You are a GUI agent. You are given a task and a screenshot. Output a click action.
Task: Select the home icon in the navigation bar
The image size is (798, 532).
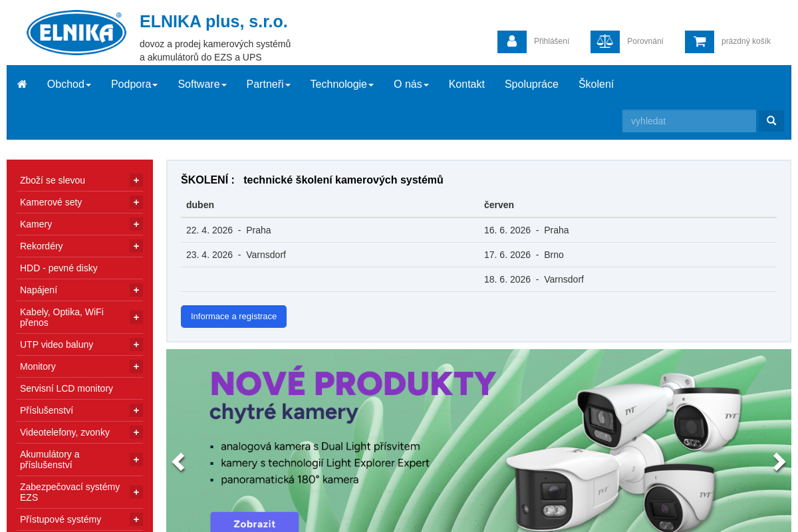[x=22, y=84]
